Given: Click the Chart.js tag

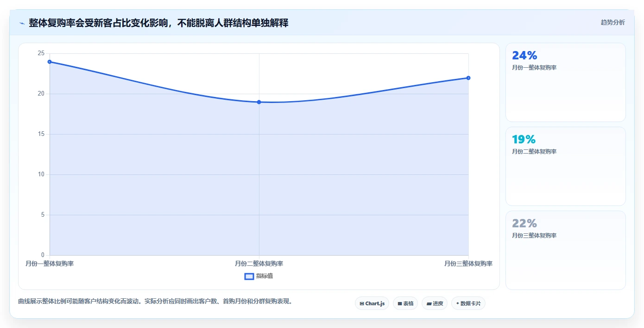Looking at the screenshot, I should click(372, 303).
